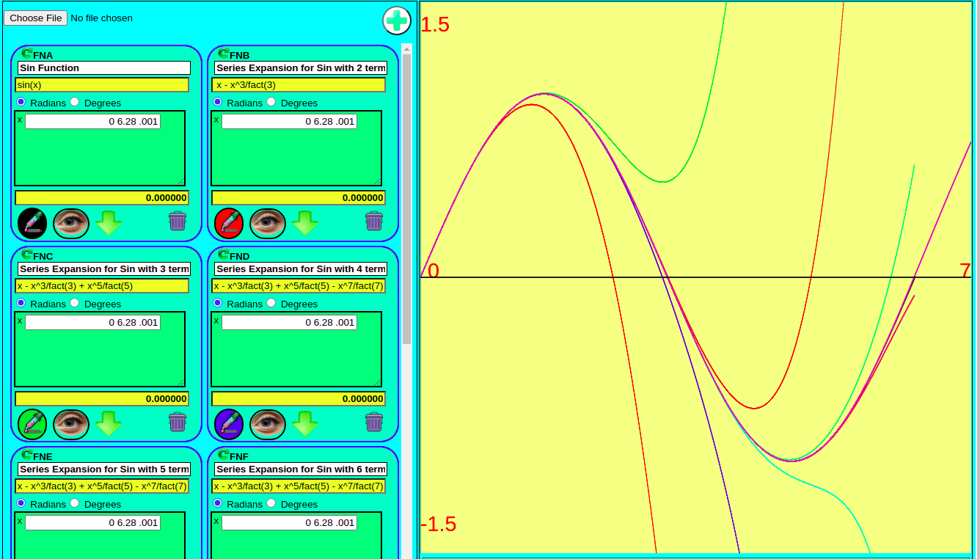Select Radians for FNB
980x559 pixels.
[x=217, y=102]
